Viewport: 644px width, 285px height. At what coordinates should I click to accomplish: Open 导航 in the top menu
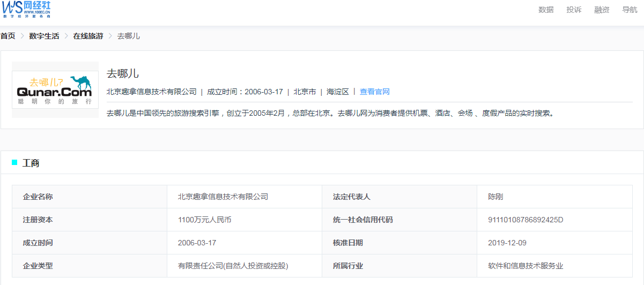pyautogui.click(x=630, y=10)
